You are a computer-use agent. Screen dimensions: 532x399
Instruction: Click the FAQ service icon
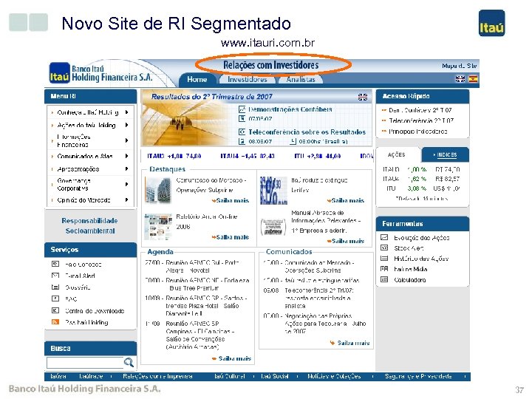[x=55, y=299]
